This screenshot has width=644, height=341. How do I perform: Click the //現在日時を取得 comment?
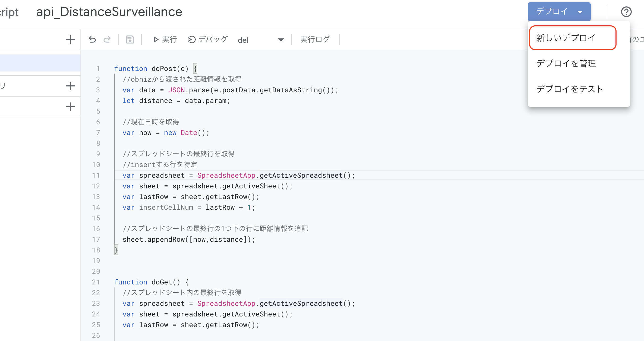[151, 122]
